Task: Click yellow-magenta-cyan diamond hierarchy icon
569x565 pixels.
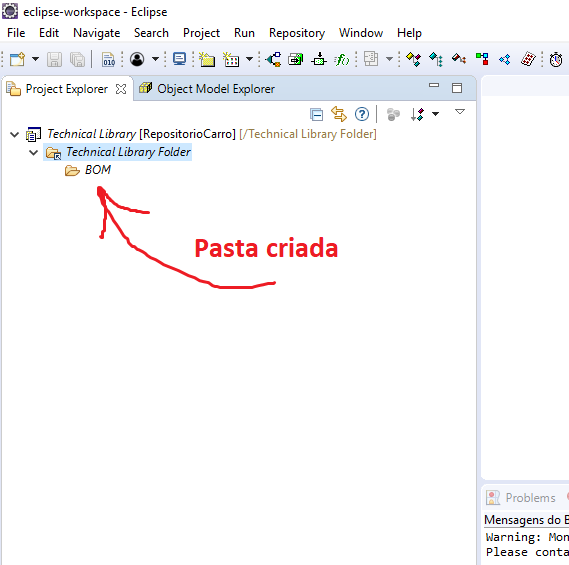Action: pyautogui.click(x=413, y=59)
